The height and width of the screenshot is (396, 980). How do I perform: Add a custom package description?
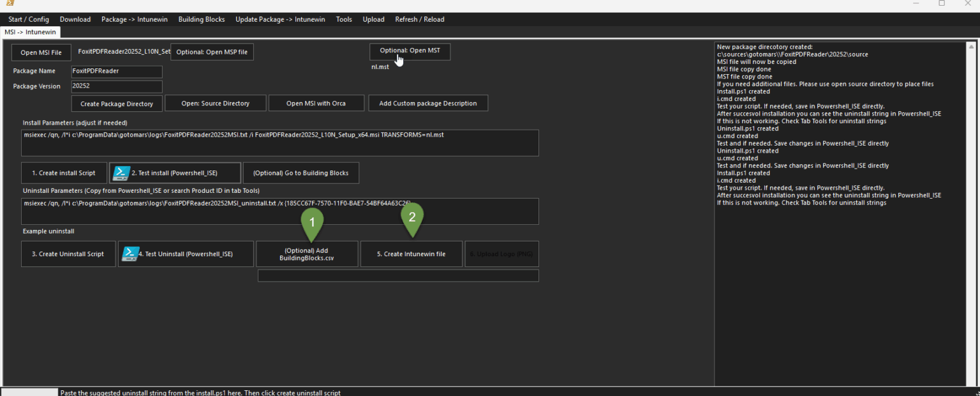pyautogui.click(x=428, y=103)
